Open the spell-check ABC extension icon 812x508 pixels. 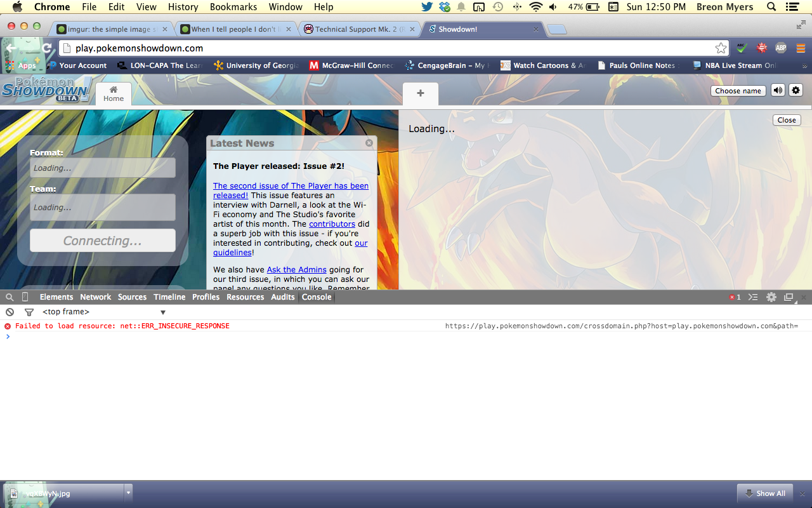(742, 48)
